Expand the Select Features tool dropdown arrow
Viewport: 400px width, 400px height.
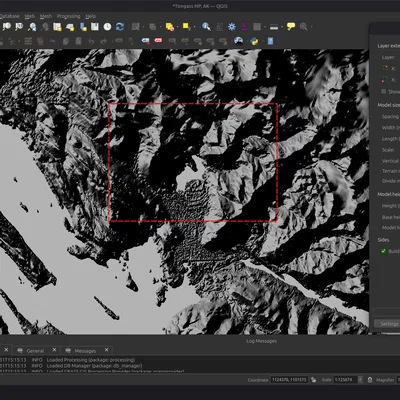194,27
